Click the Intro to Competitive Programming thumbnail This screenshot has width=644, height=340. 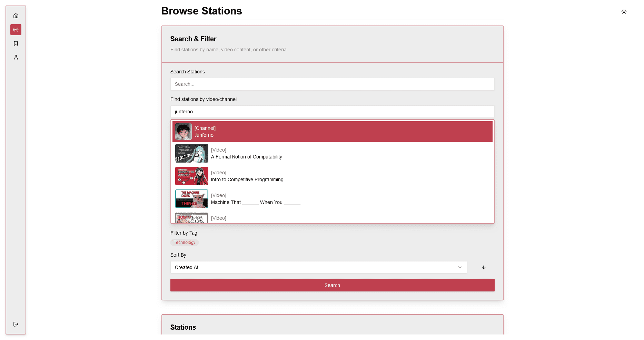191,176
